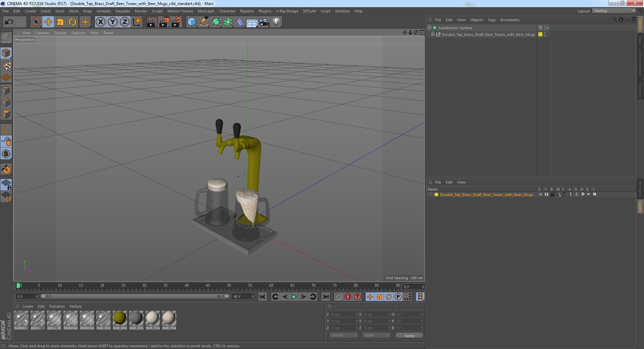
Task: Select the bubles material
Action: tap(21, 320)
